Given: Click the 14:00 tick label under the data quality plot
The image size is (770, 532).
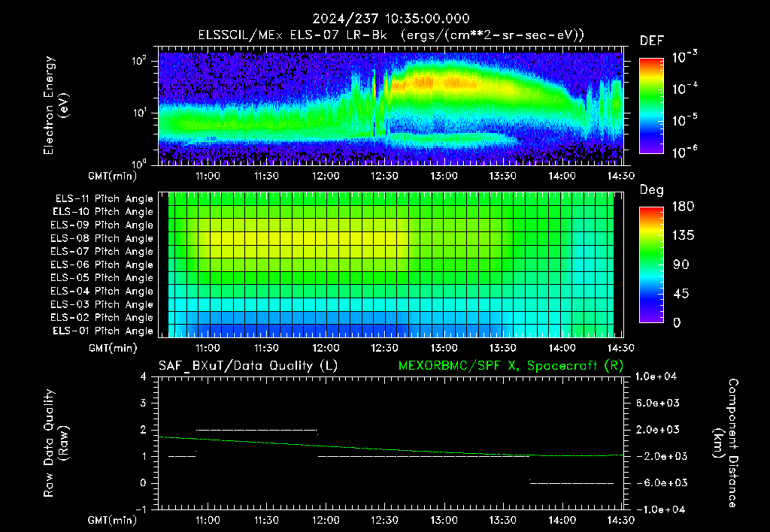Looking at the screenshot, I should tap(562, 520).
